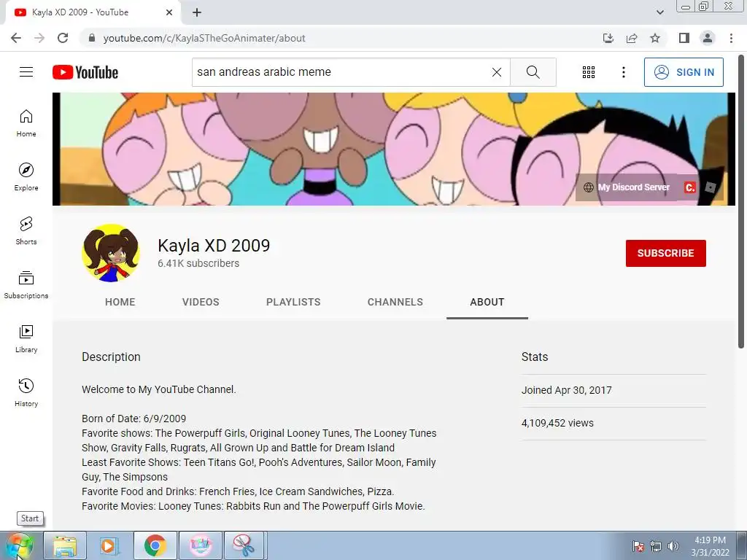Click the magnifier search button
This screenshot has width=747, height=560.
pyautogui.click(x=533, y=72)
